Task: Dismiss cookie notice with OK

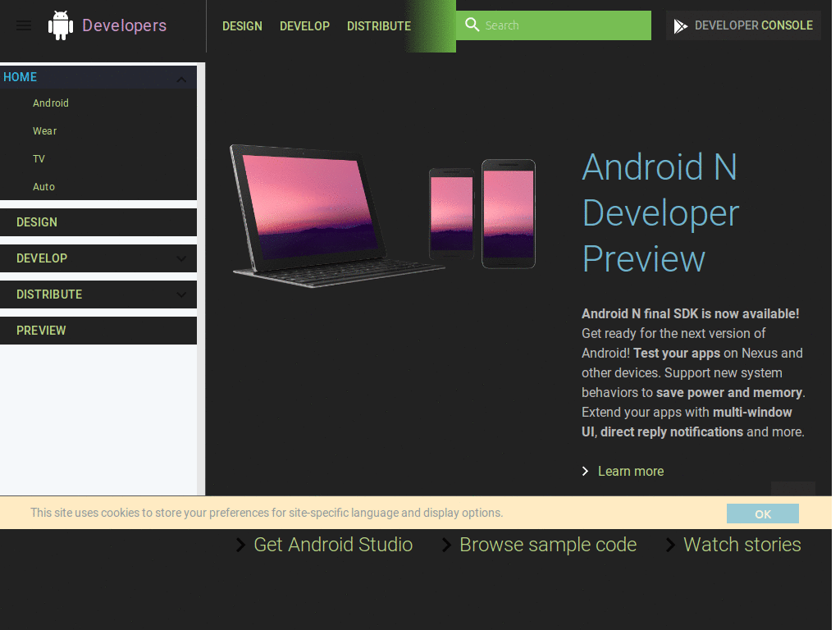Action: [x=762, y=514]
